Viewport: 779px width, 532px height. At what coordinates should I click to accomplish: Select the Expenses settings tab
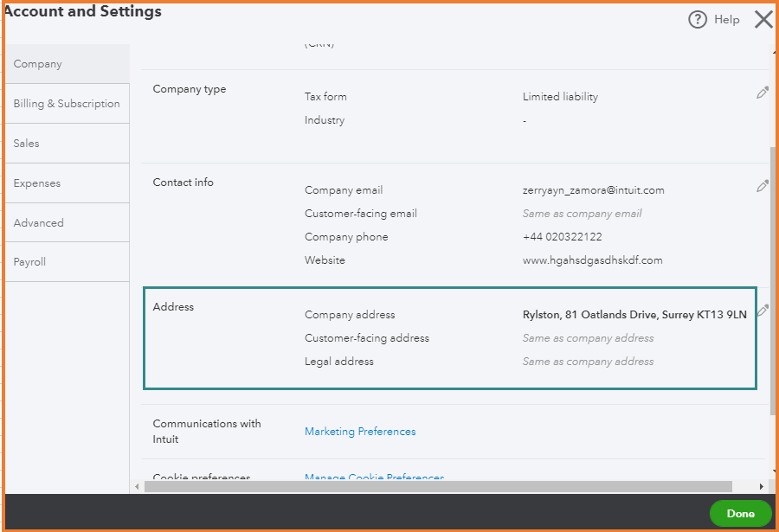click(x=37, y=183)
